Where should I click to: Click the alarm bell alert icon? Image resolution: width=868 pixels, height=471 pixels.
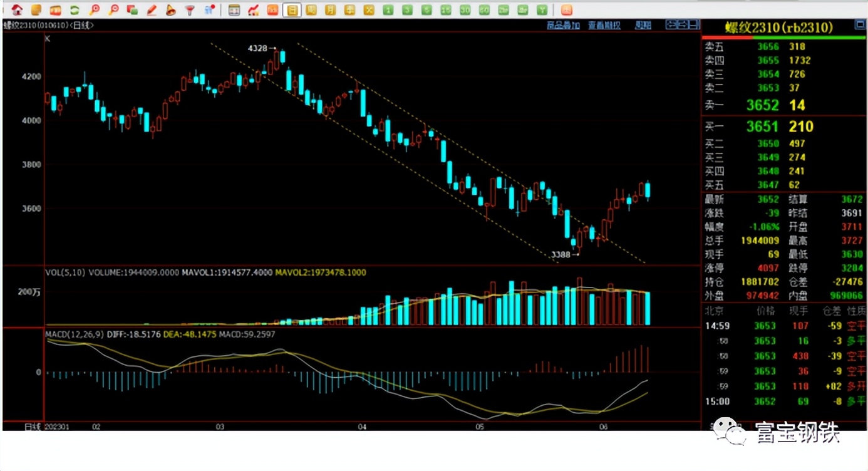[170, 10]
